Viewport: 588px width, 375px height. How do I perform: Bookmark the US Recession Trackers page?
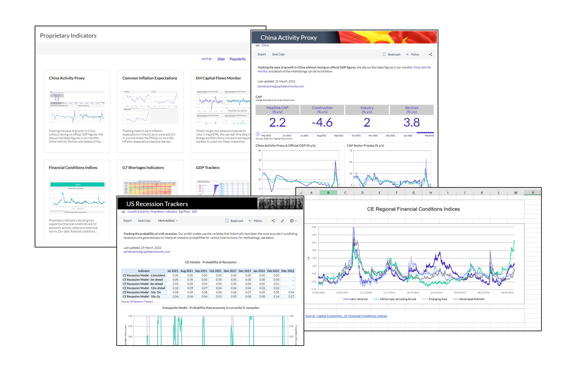tap(234, 221)
